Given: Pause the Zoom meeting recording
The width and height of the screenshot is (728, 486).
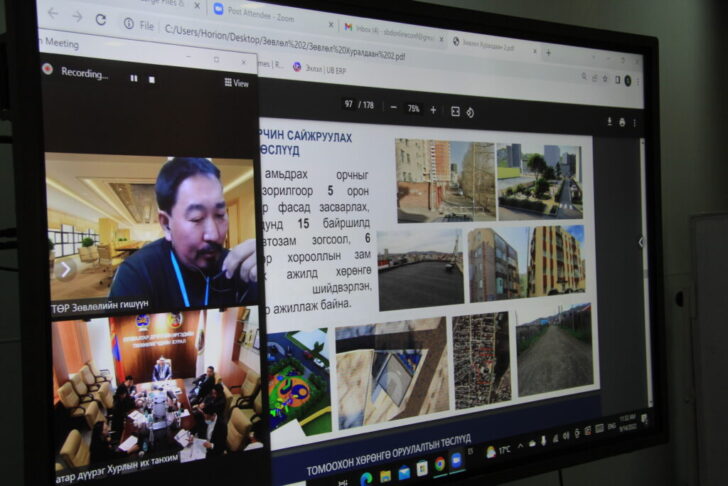Looking at the screenshot, I should [133, 78].
